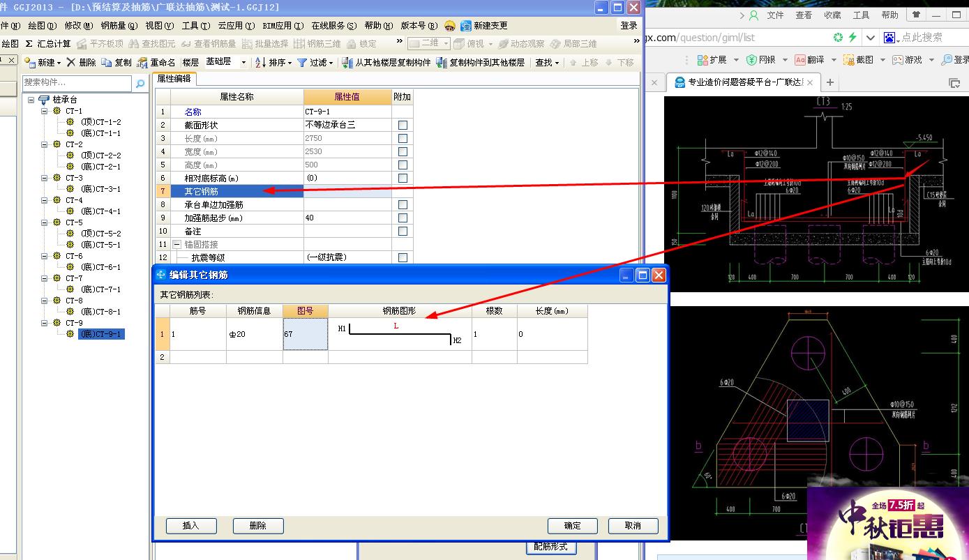Image resolution: width=969 pixels, height=560 pixels.
Task: Click the 取消 button
Action: click(x=633, y=526)
